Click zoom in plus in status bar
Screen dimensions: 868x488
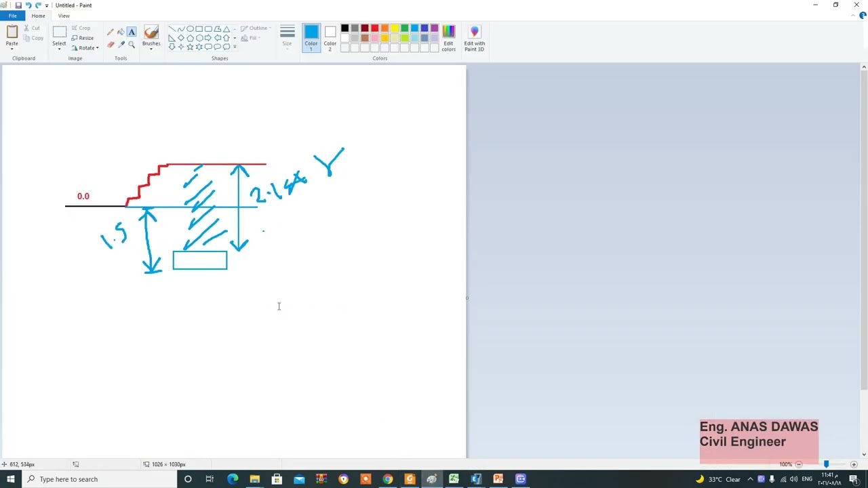[854, 464]
